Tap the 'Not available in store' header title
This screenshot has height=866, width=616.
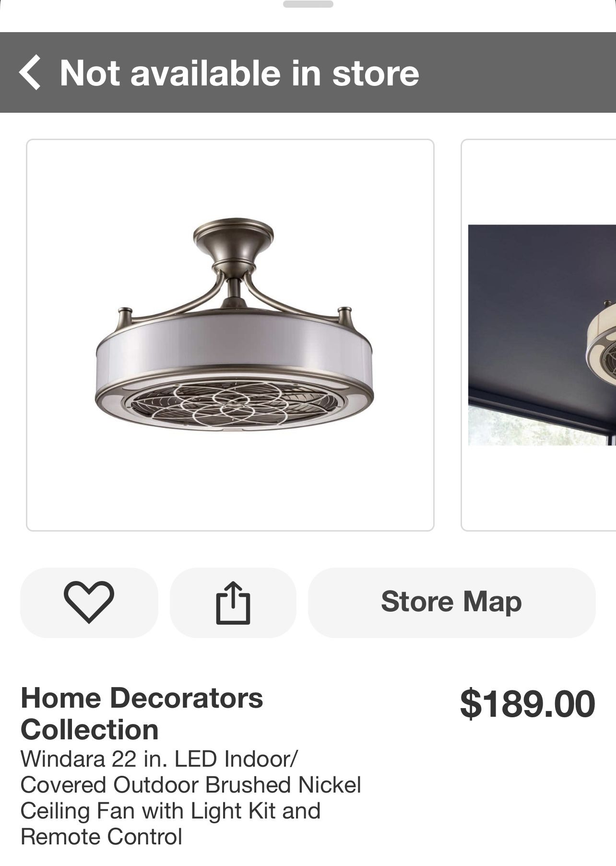point(239,73)
